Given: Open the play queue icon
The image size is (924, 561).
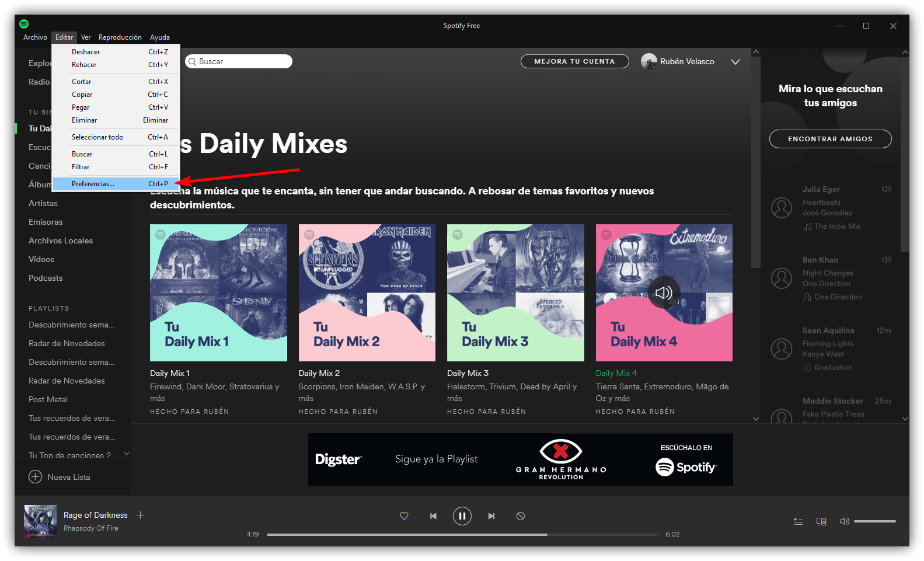Looking at the screenshot, I should click(x=799, y=521).
